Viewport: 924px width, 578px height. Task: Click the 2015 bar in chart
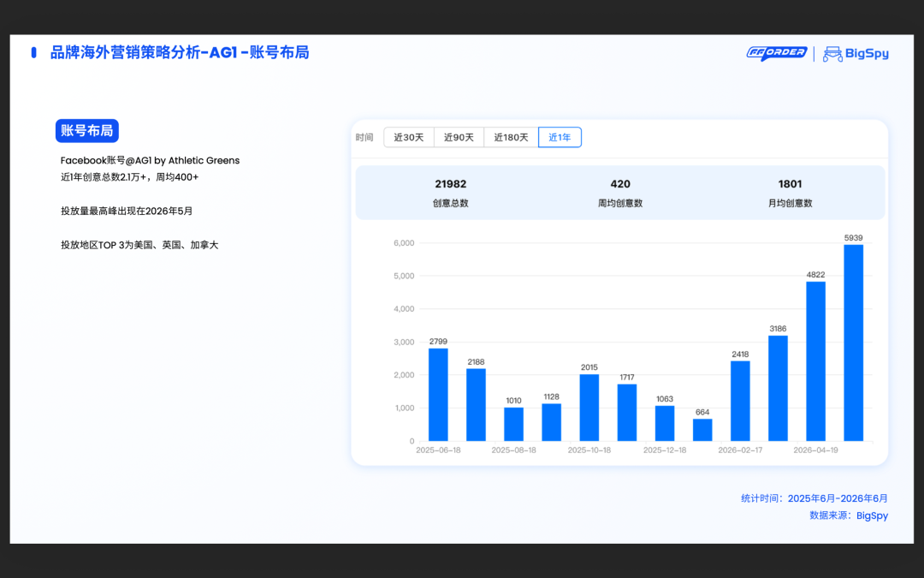[589, 408]
